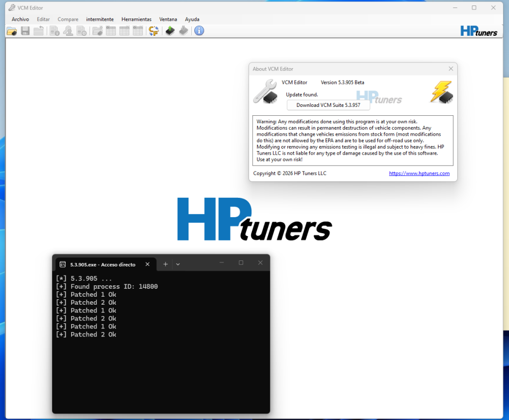The width and height of the screenshot is (509, 420).
Task: Minimize the VCM Editor window
Action: pos(455,7)
